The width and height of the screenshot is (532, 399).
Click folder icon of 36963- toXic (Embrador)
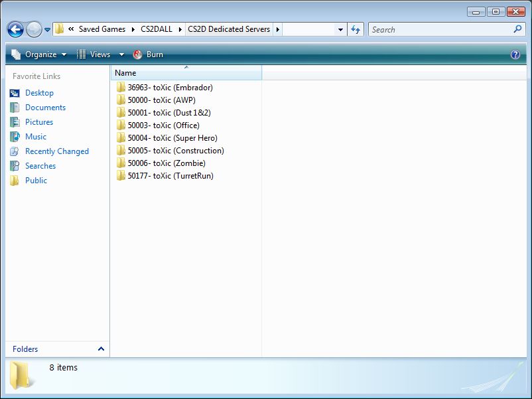[121, 88]
